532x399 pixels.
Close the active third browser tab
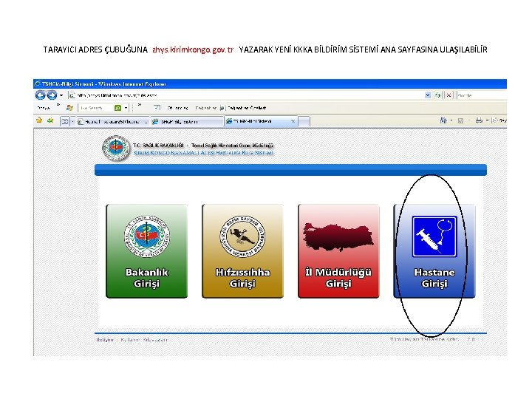click(293, 121)
